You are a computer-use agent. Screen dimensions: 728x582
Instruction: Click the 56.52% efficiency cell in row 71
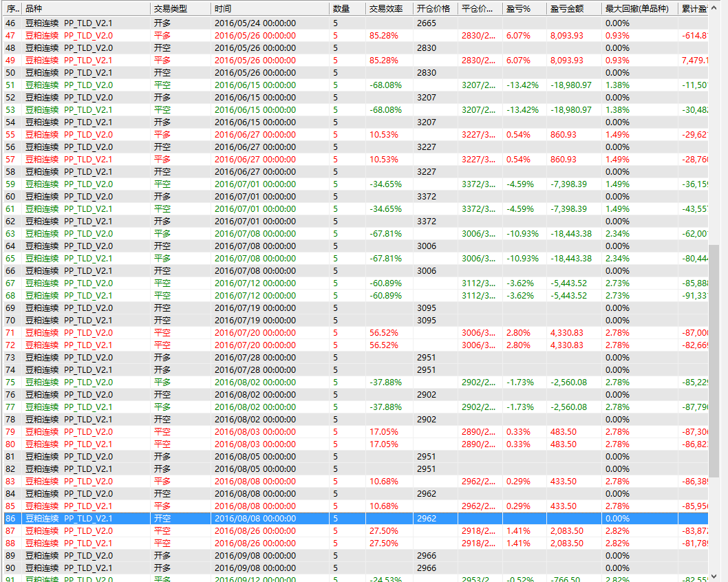(383, 333)
